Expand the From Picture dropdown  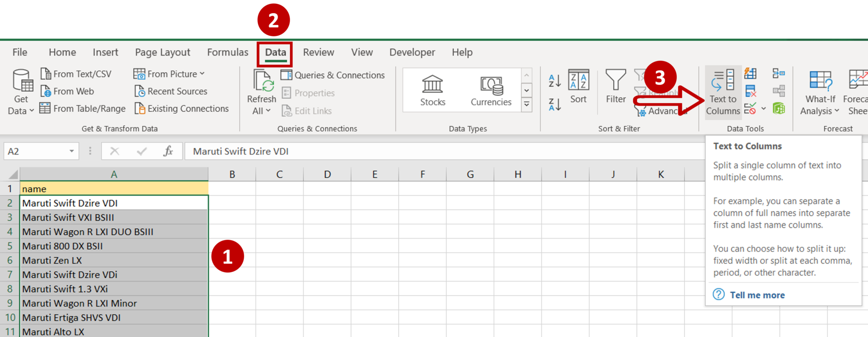point(202,74)
